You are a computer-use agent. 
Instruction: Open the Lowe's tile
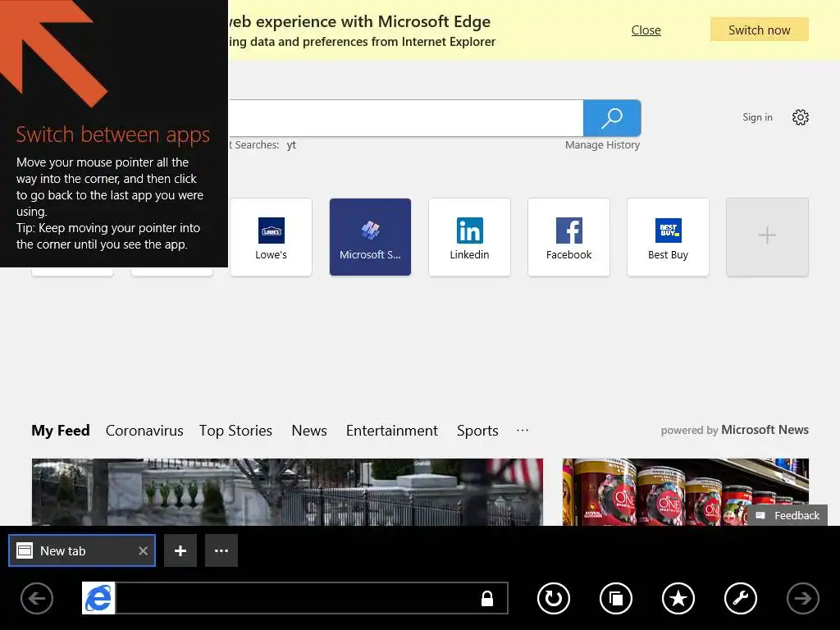click(x=271, y=237)
